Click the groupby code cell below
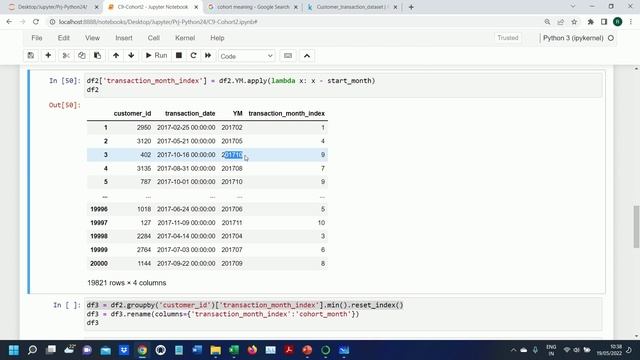Screen dimensions: 640x360 (343, 314)
